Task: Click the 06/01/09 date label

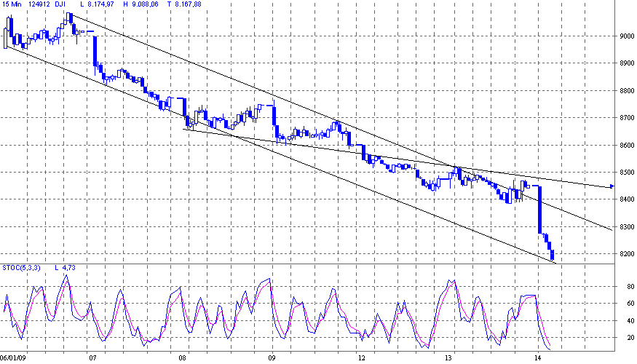Action: [x=13, y=358]
